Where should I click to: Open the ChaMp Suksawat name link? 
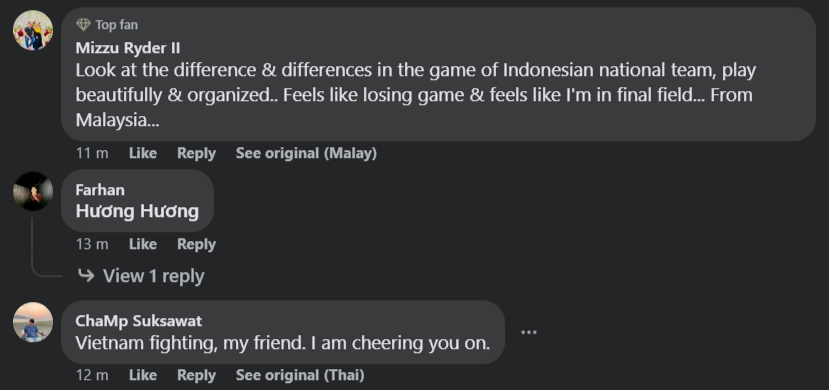[x=139, y=321]
